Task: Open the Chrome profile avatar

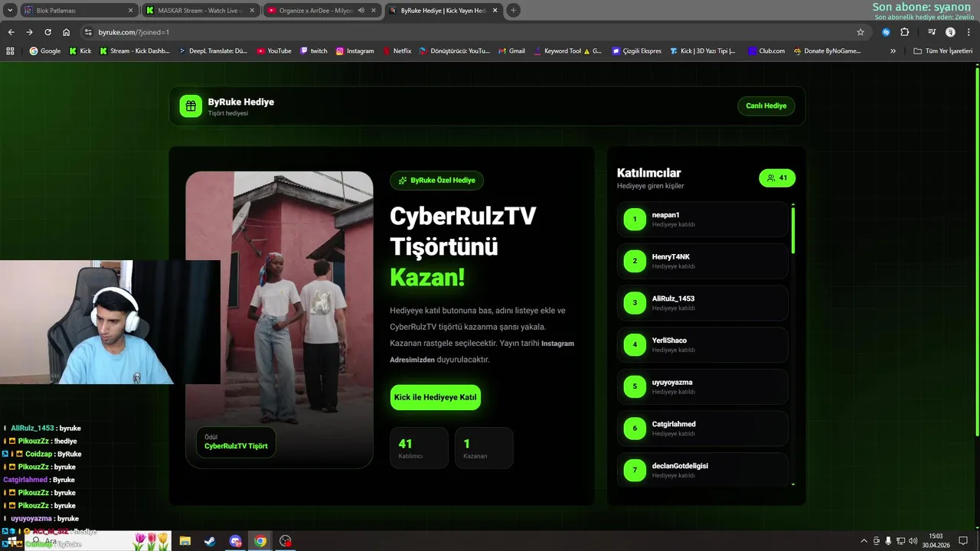Action: [950, 32]
